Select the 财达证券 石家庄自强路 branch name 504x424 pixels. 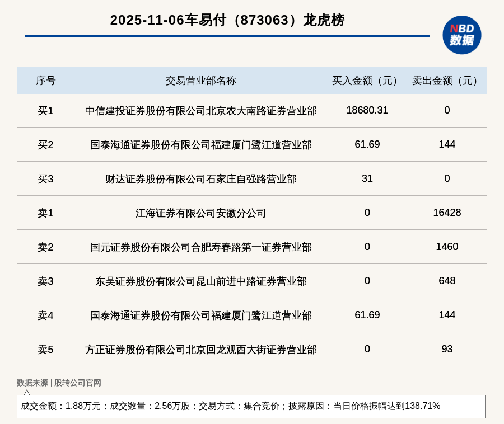click(x=200, y=179)
